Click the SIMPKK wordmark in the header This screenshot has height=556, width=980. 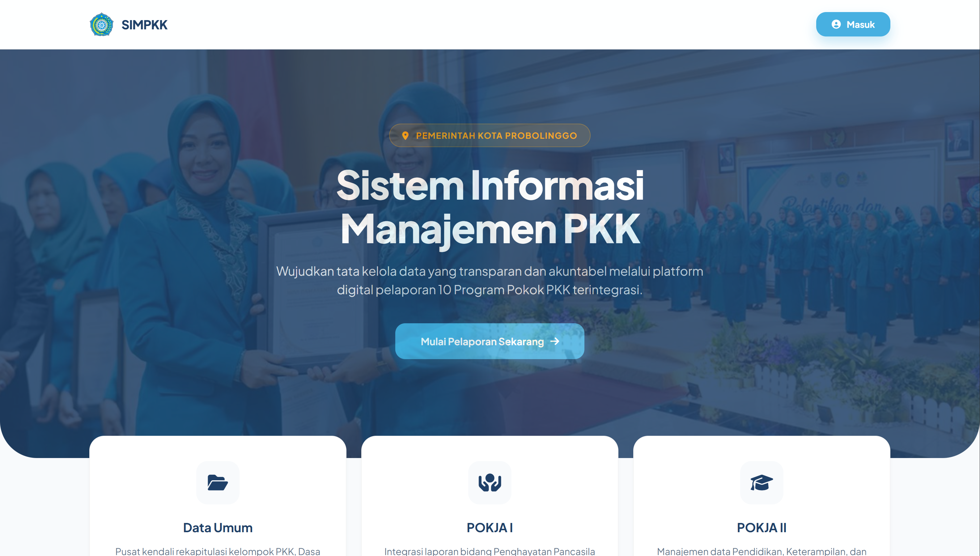tap(144, 24)
